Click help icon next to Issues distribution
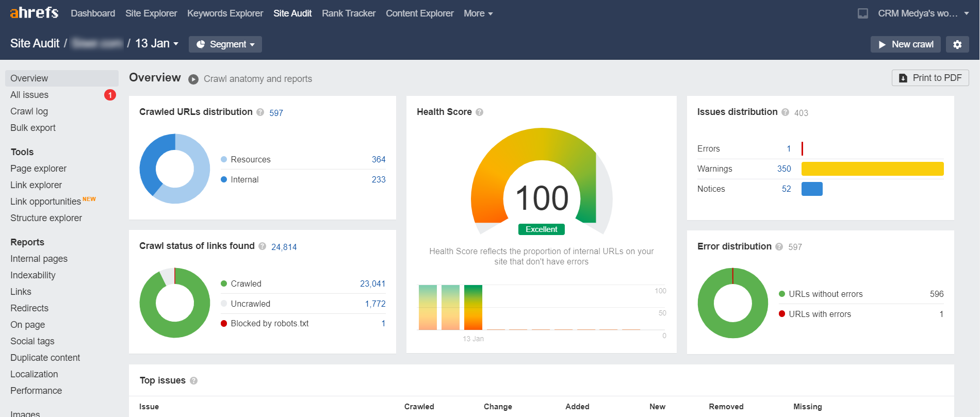The height and width of the screenshot is (417, 980). [785, 112]
